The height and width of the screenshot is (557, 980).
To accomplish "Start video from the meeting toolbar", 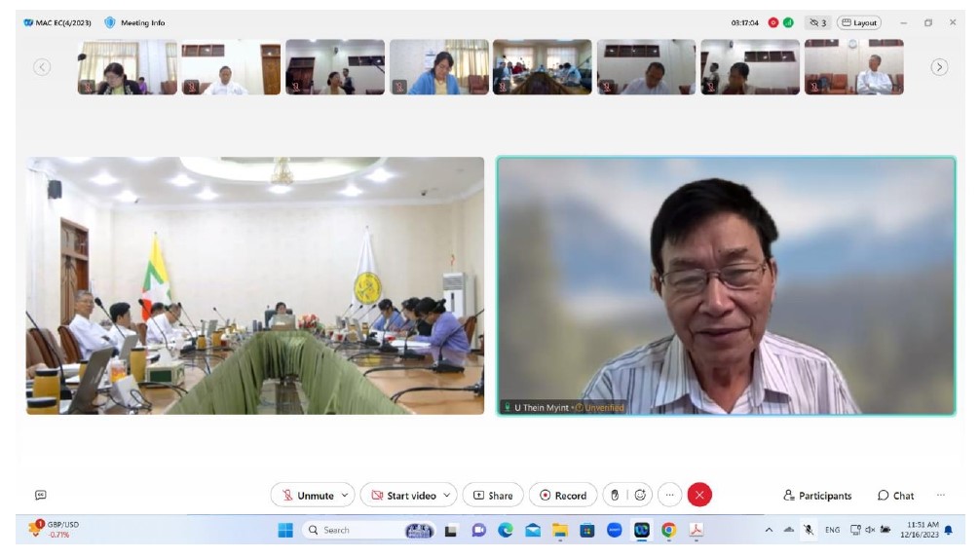I will [403, 495].
